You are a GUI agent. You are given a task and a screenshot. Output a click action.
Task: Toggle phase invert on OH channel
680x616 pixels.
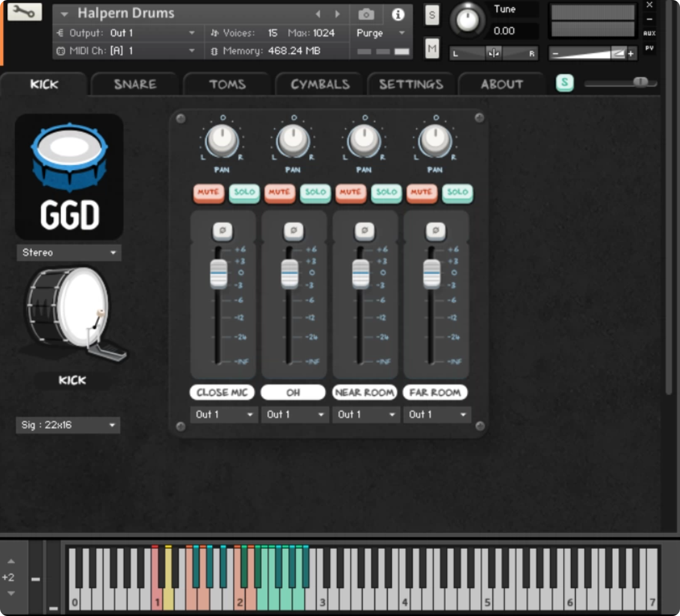(x=294, y=230)
